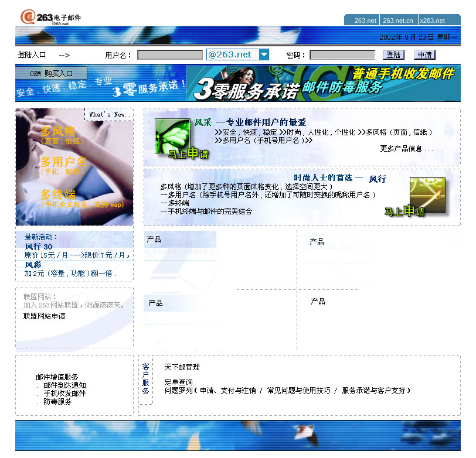The image size is (476, 458).
Task: Open 服务承诺与客户支持 link
Action: click(373, 391)
